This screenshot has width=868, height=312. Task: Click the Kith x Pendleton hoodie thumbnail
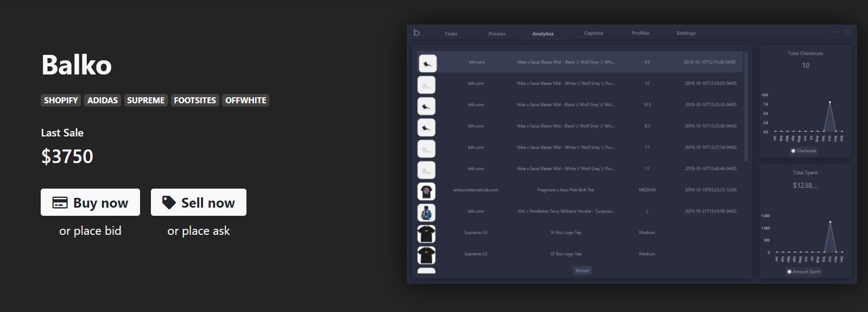click(x=427, y=213)
